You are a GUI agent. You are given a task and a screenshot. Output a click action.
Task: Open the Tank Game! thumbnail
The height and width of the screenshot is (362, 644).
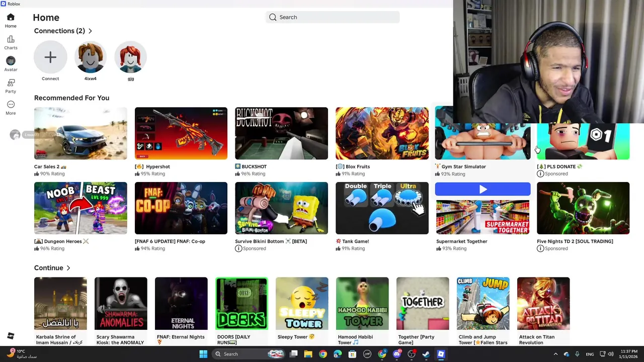pos(382,208)
